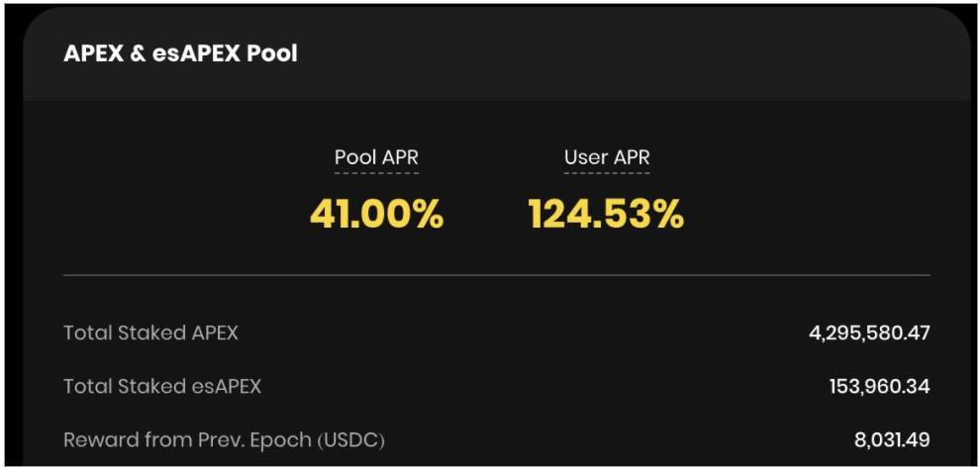Screen dimensions: 980x471
Task: Click the dotted underline beneath User APR
Action: pos(607,174)
